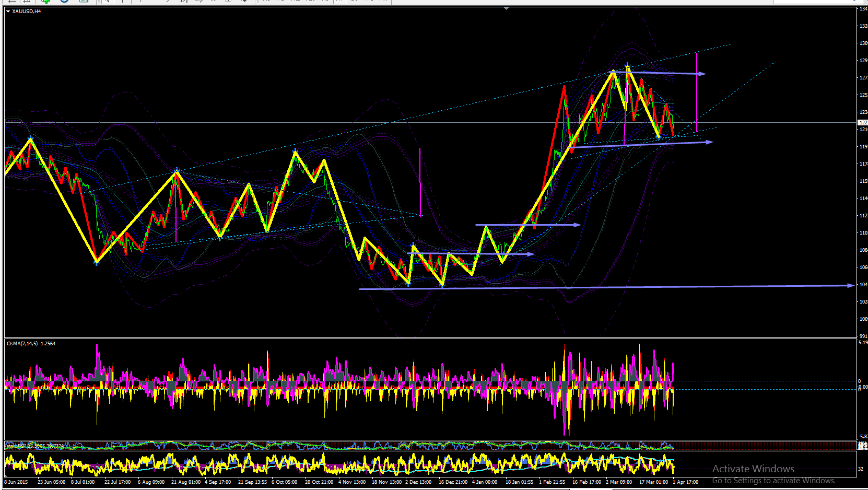Click the 20 Oct 21:00 time label
The image size is (868, 490).
(320, 482)
